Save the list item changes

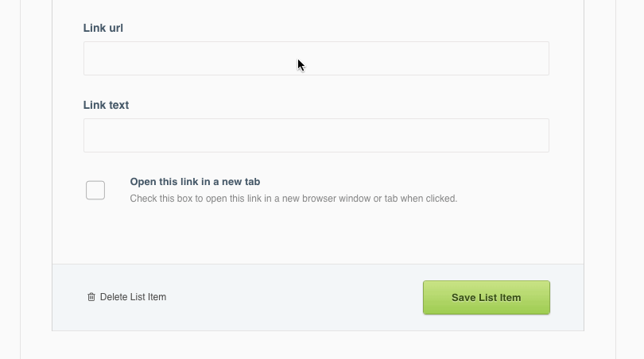(486, 298)
